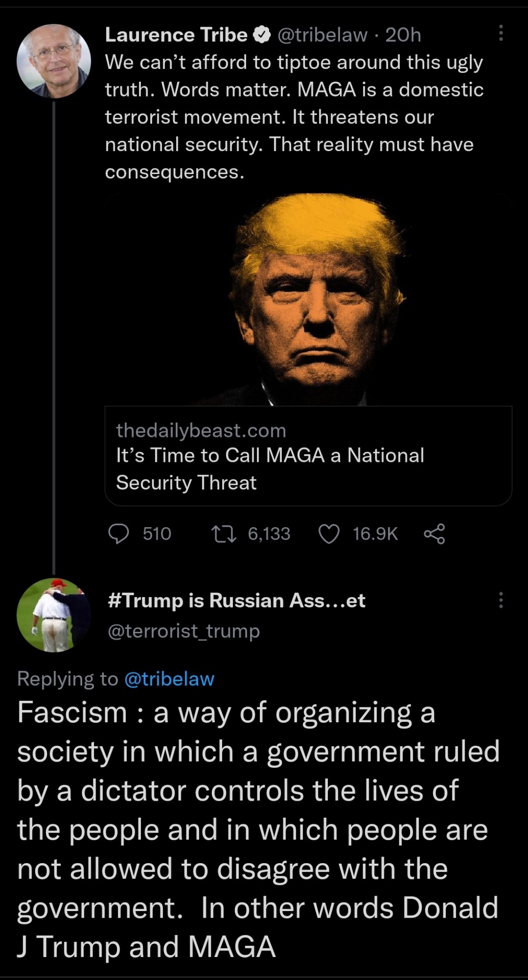
Task: Retweet Laurence Tribe's tweet
Action: (224, 534)
